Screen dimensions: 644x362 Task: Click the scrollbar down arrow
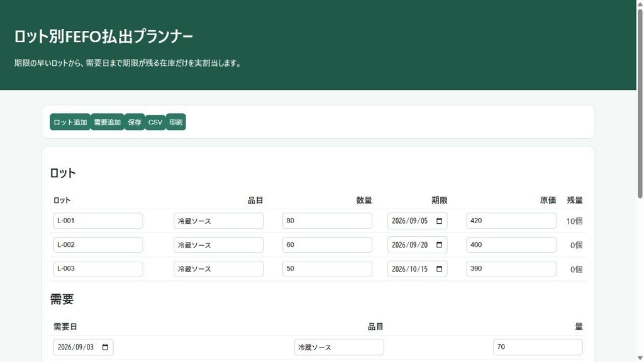coord(640,358)
